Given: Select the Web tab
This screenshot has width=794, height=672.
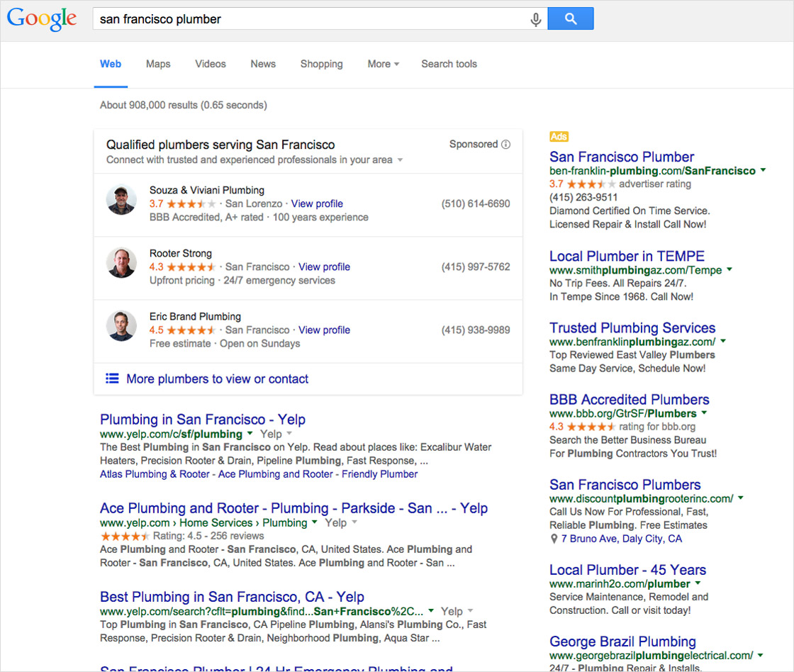Looking at the screenshot, I should (x=111, y=64).
